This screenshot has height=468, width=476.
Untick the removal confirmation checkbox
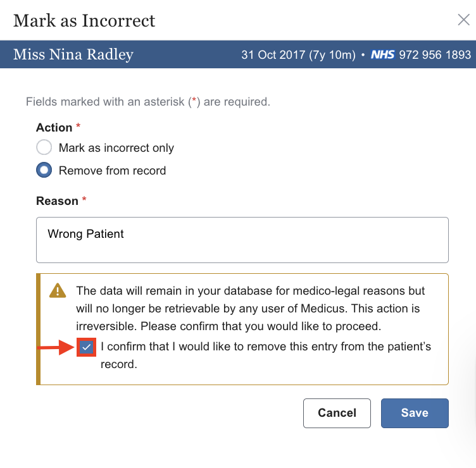(x=86, y=347)
